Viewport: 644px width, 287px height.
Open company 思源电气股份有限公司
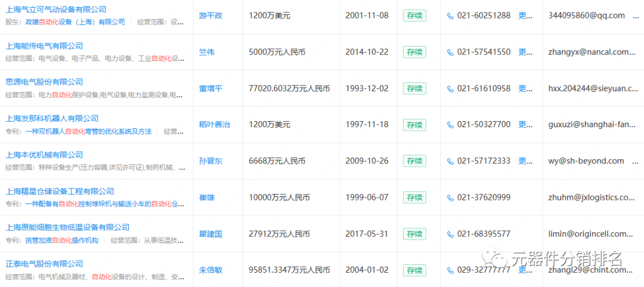tap(44, 82)
